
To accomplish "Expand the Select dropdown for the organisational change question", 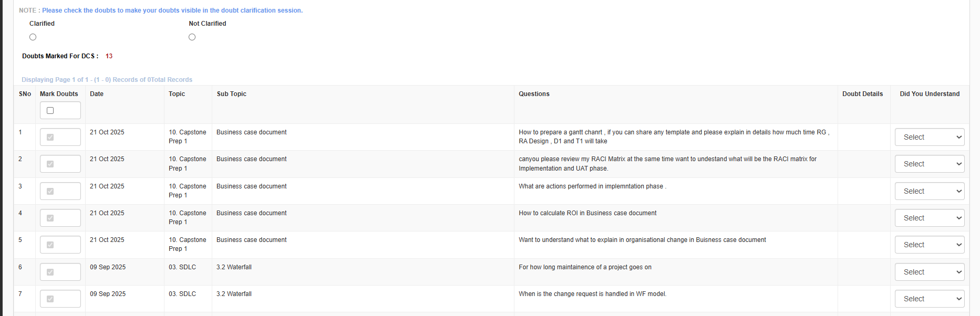I will point(929,245).
